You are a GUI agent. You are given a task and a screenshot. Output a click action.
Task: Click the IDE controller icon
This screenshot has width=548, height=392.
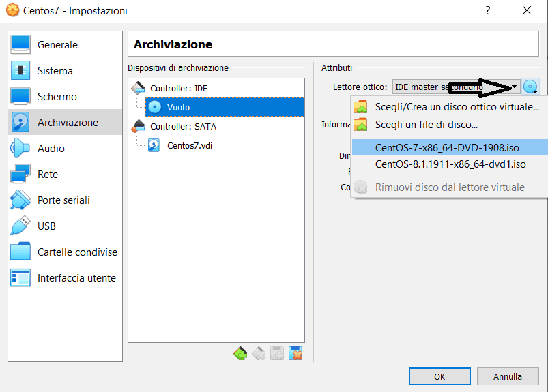(138, 88)
